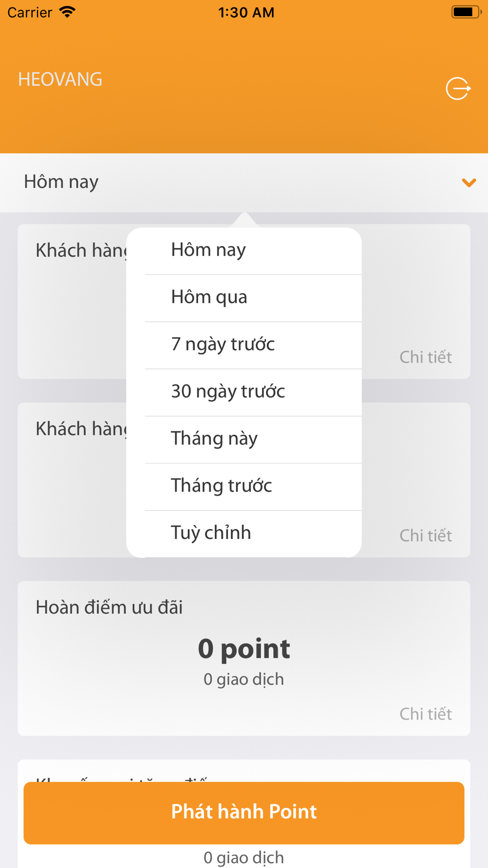This screenshot has width=488, height=868.
Task: Tap the logout icon in the header
Action: click(458, 88)
